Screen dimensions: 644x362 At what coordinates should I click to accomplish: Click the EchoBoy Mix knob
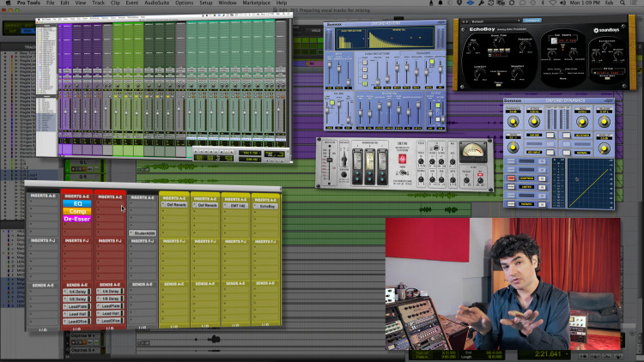coord(473,47)
